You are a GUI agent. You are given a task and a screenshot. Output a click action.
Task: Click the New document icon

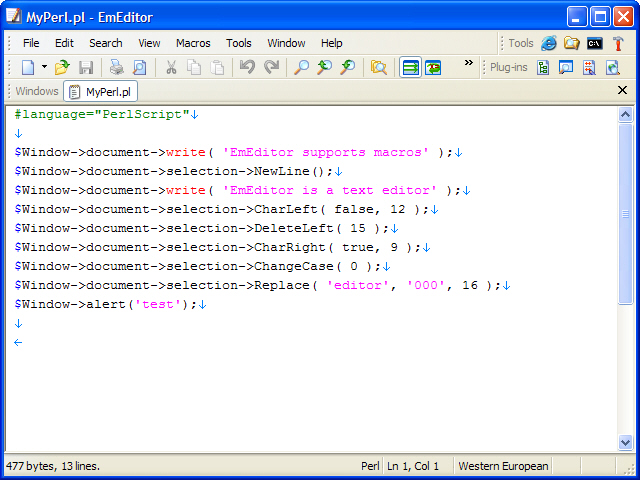28,67
